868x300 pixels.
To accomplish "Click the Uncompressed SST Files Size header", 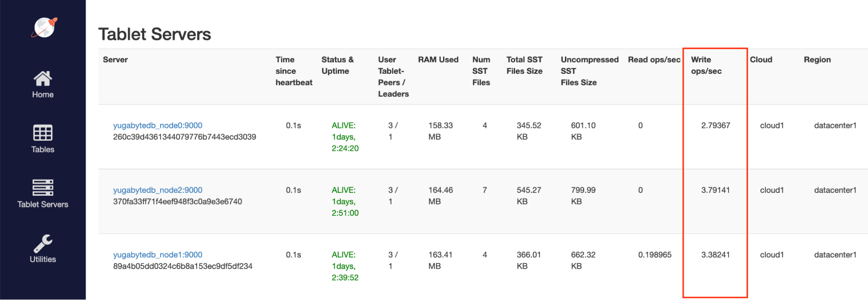I will point(589,71).
